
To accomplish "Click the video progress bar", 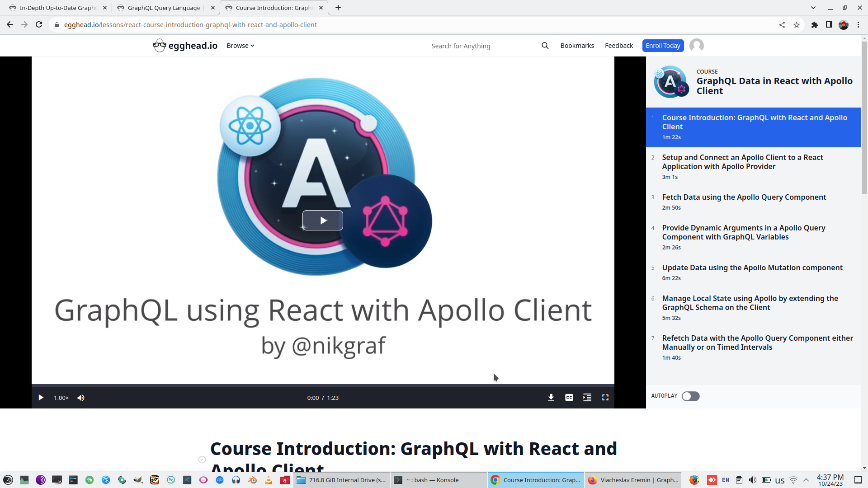I will [322, 385].
